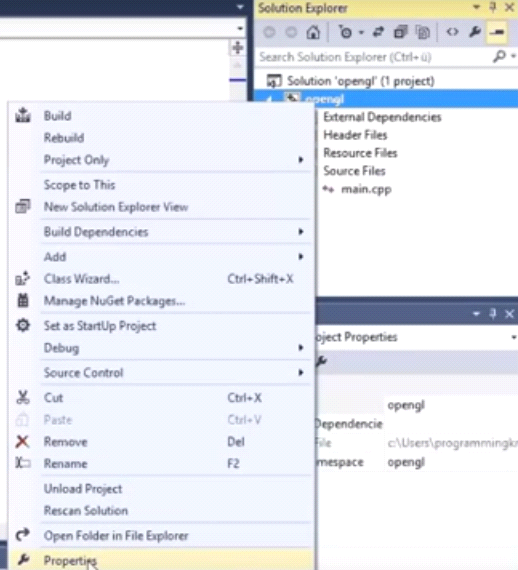Select Properties from the context menu

[x=161, y=560]
